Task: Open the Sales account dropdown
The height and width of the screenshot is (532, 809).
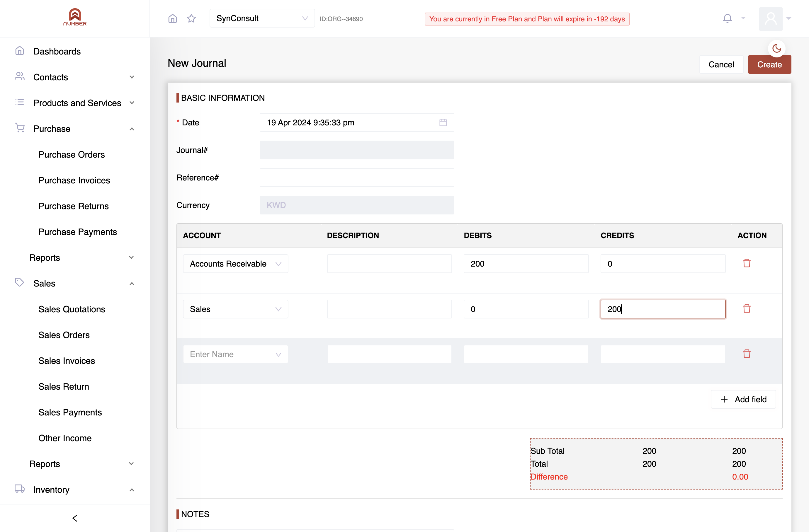Action: tap(236, 309)
